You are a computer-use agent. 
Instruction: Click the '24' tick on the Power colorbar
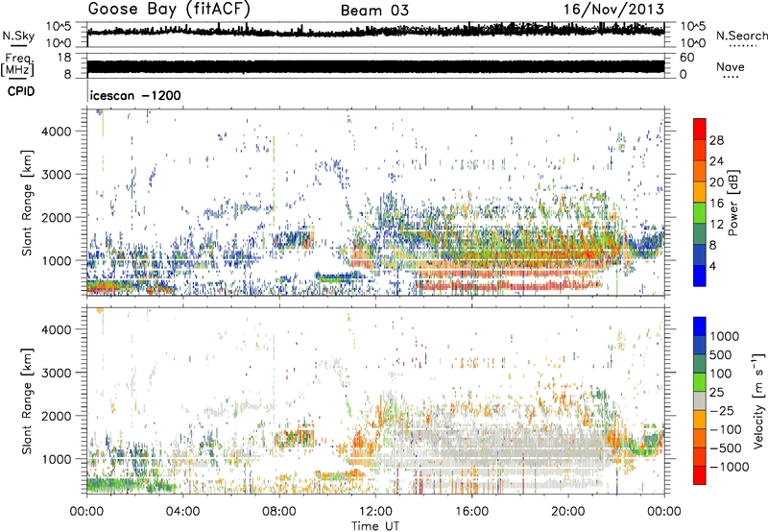point(716,161)
